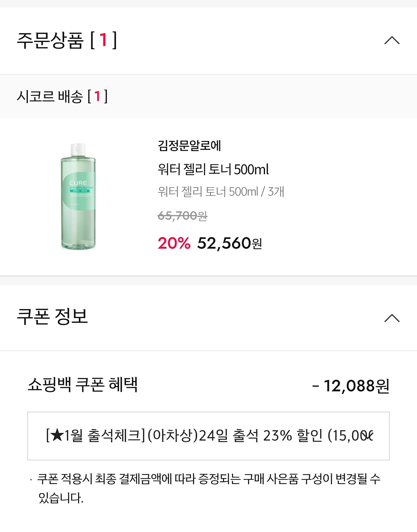Viewport: 417px width, 532px height.
Task: Open the 김정문알로에 brand link
Action: [189, 146]
